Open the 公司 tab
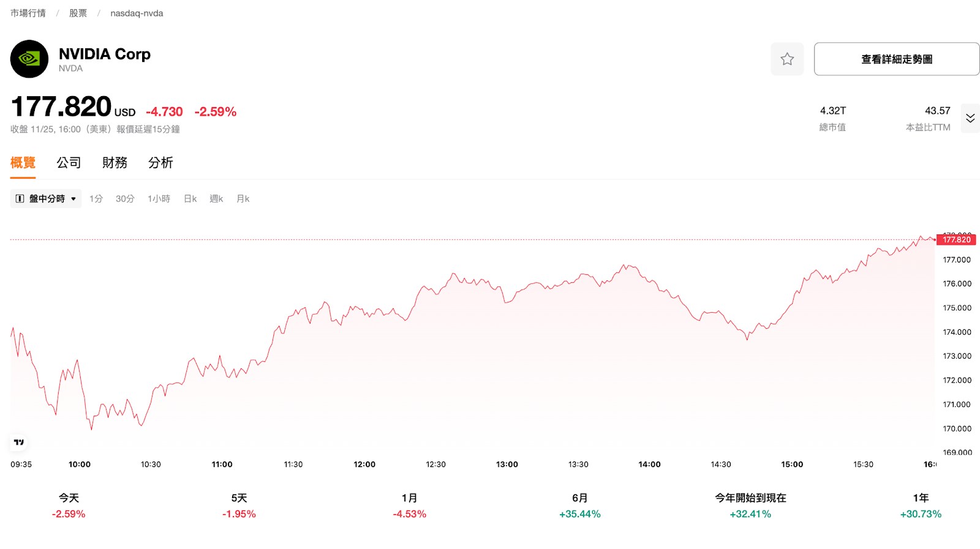 click(x=68, y=162)
